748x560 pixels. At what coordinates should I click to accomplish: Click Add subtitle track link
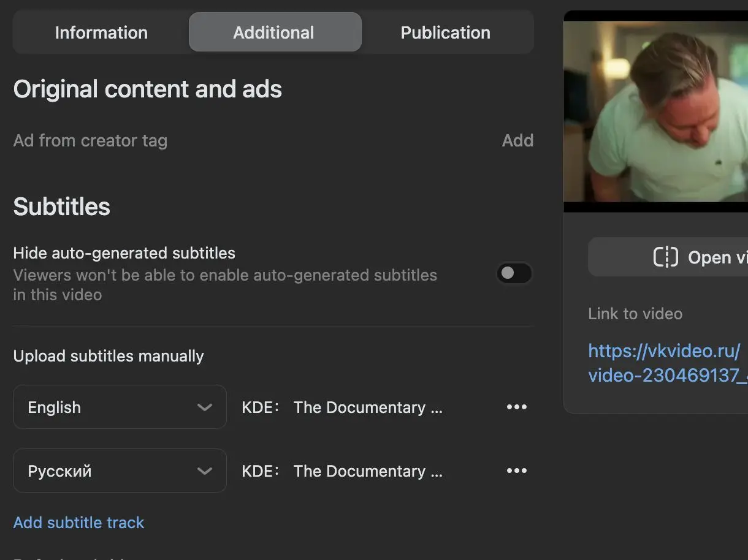[x=79, y=523]
